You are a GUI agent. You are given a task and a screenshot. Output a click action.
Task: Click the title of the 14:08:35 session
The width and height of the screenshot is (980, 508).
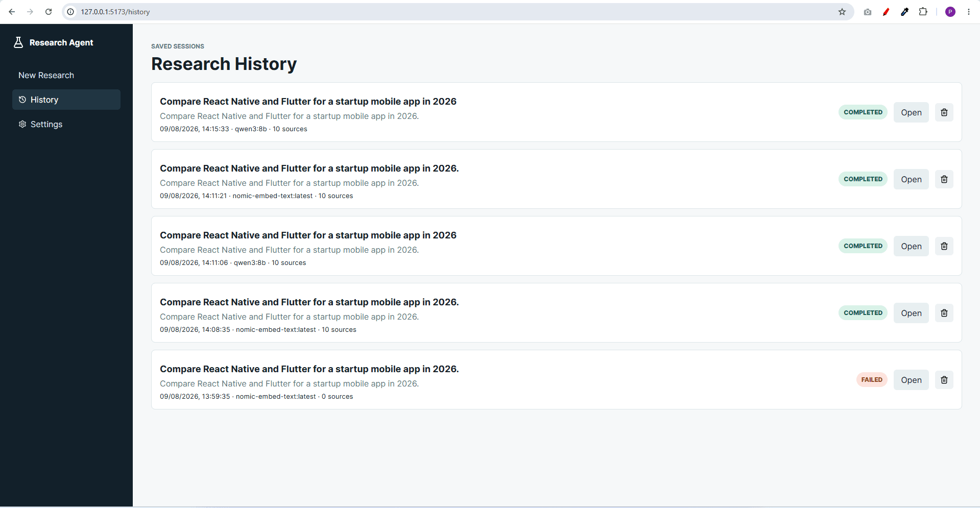tap(309, 302)
